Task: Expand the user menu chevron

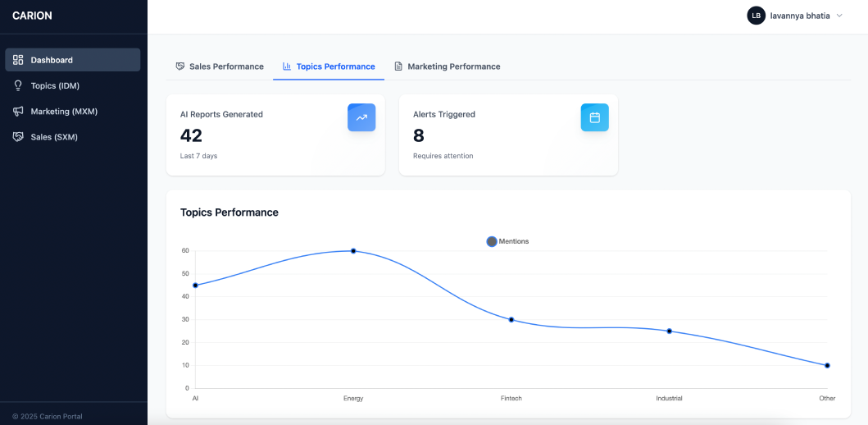Action: pos(839,16)
